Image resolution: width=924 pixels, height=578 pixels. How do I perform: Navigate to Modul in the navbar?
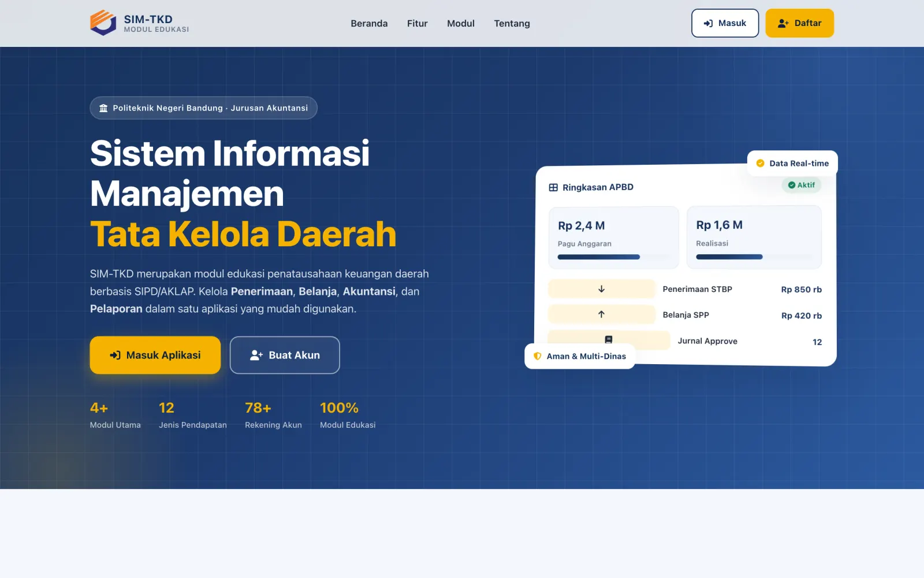461,23
